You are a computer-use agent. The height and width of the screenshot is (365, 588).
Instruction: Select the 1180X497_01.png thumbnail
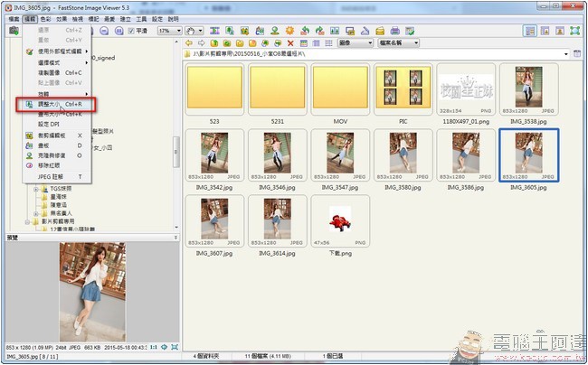[x=466, y=89]
